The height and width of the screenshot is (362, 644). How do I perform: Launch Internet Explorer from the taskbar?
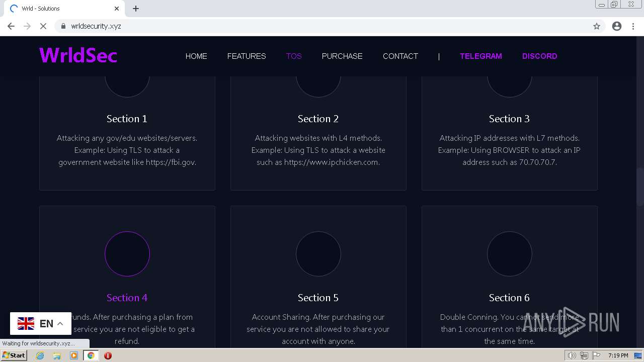point(40,355)
